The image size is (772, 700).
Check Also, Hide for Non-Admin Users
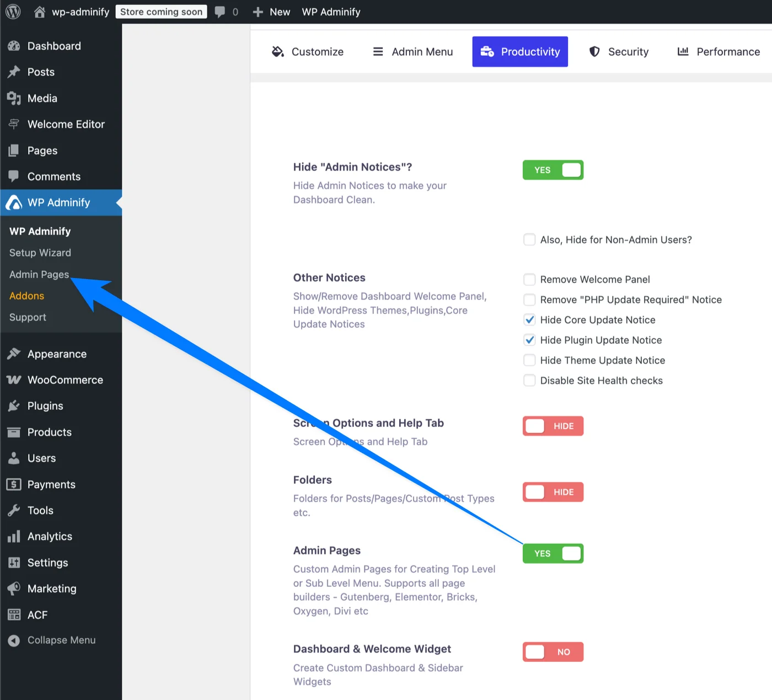coord(529,239)
